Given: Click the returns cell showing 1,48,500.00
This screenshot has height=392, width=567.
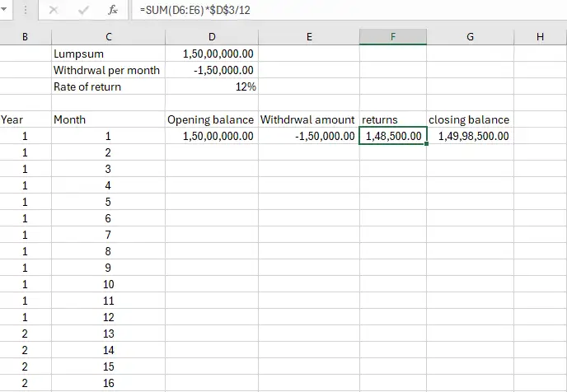Looking at the screenshot, I should 393,136.
